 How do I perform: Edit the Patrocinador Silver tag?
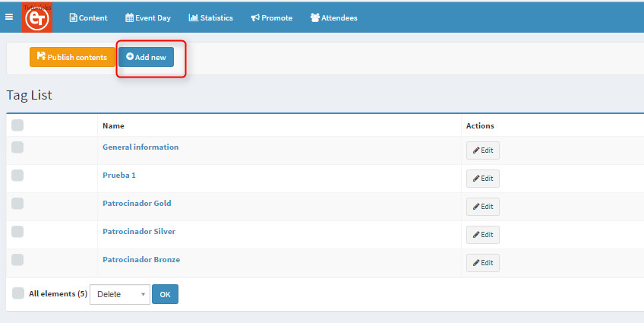(x=483, y=235)
